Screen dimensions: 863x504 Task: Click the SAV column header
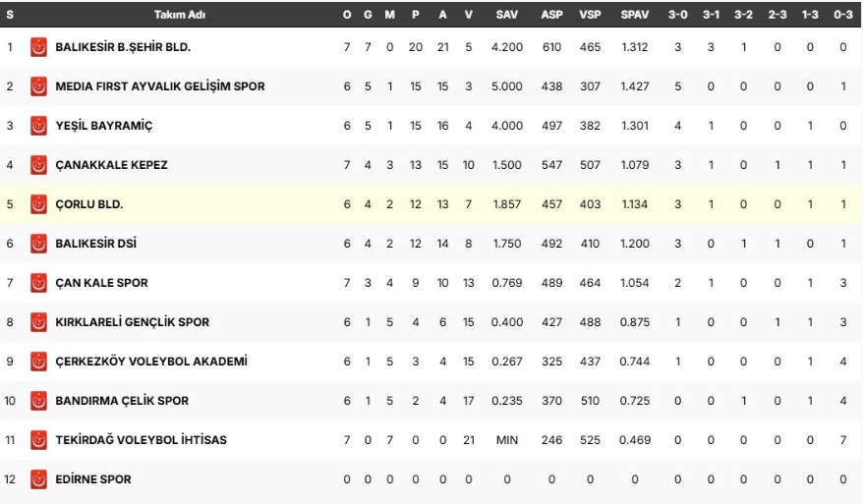click(x=506, y=15)
